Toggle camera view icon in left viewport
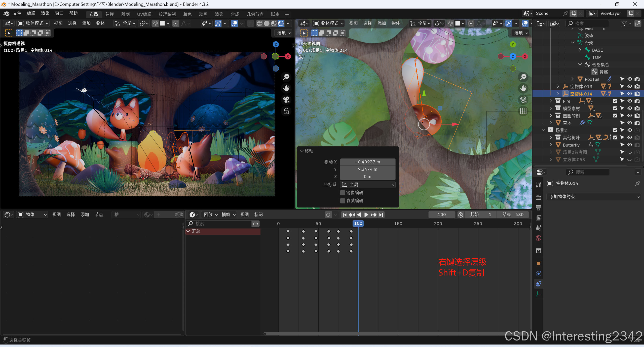The width and height of the screenshot is (644, 347). pos(286,100)
